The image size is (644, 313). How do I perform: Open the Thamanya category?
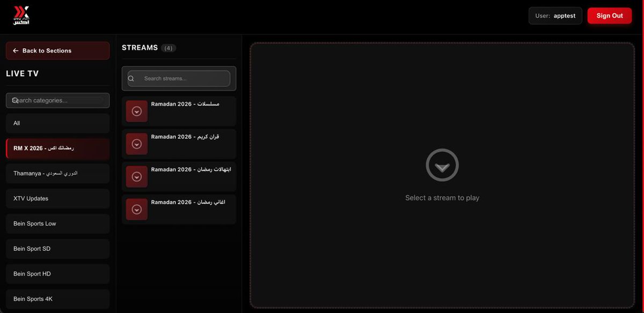click(x=58, y=174)
